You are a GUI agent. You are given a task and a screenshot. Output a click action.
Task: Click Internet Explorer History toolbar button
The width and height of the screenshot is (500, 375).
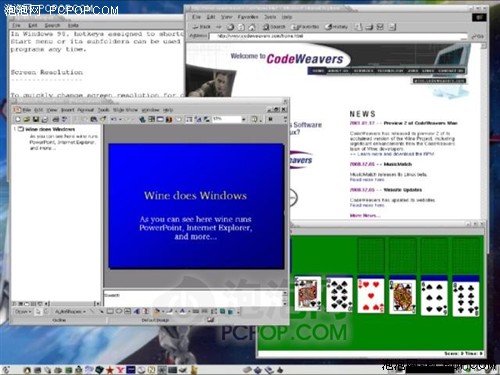(x=336, y=27)
